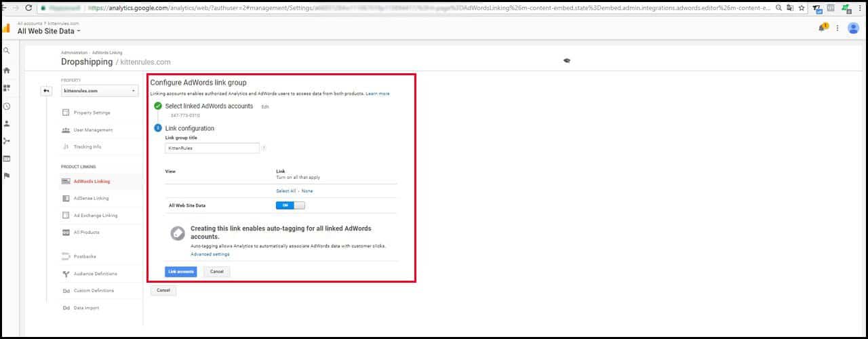Click the search icon in left sidebar
The width and height of the screenshot is (868, 339).
coord(7,51)
